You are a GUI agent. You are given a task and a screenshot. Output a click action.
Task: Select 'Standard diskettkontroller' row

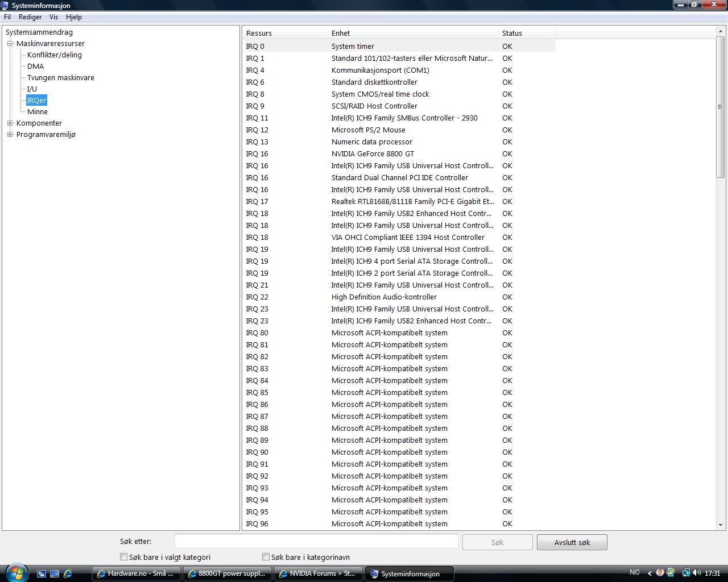click(x=399, y=82)
